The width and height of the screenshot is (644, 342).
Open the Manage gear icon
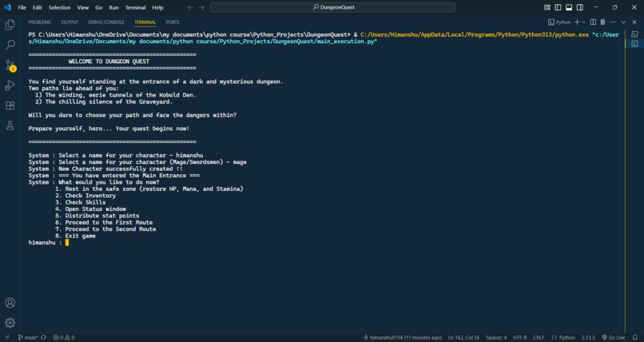(x=10, y=323)
